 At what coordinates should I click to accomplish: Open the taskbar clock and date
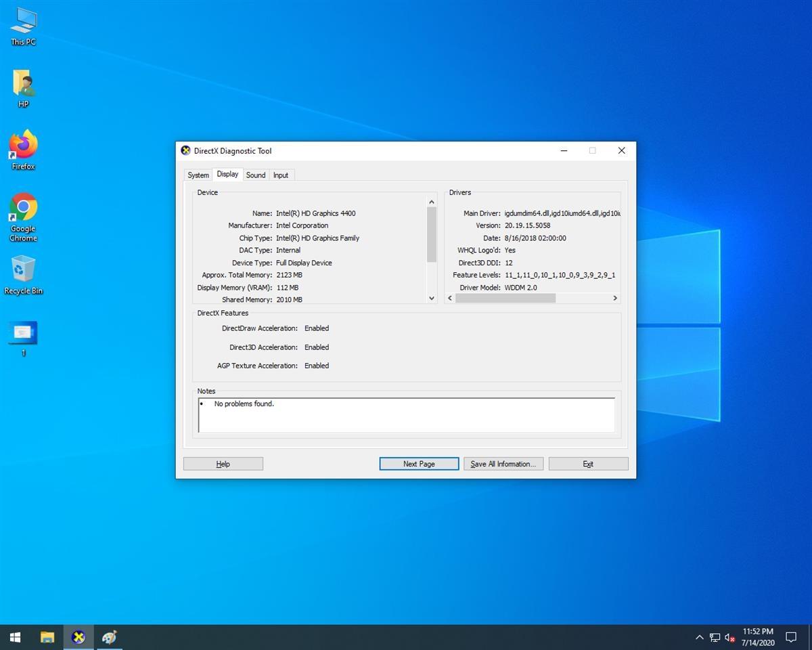coord(758,637)
